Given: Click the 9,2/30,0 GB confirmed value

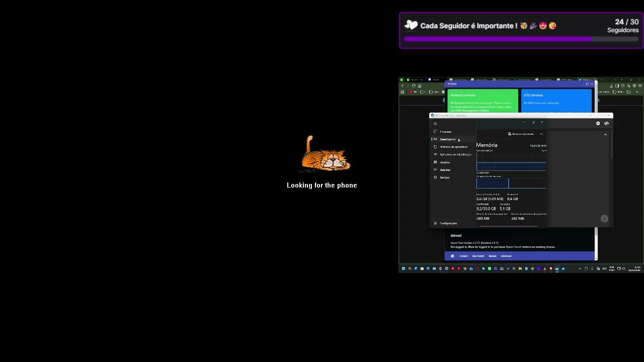Looking at the screenshot, I should tap(486, 209).
